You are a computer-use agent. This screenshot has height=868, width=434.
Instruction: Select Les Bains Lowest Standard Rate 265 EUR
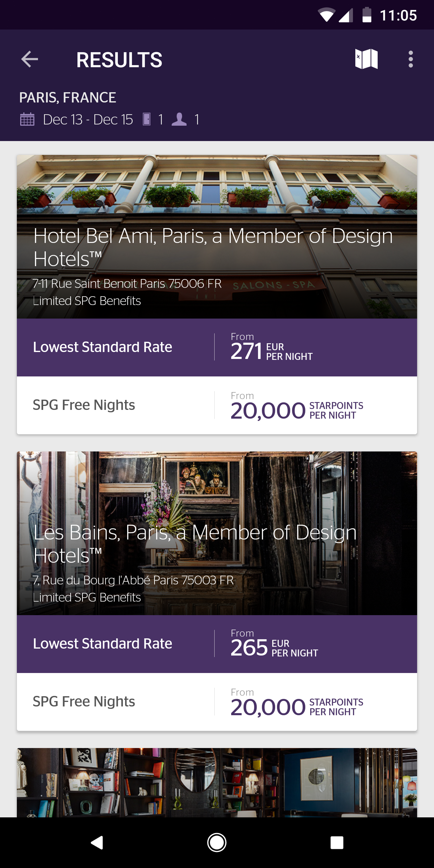pyautogui.click(x=217, y=644)
